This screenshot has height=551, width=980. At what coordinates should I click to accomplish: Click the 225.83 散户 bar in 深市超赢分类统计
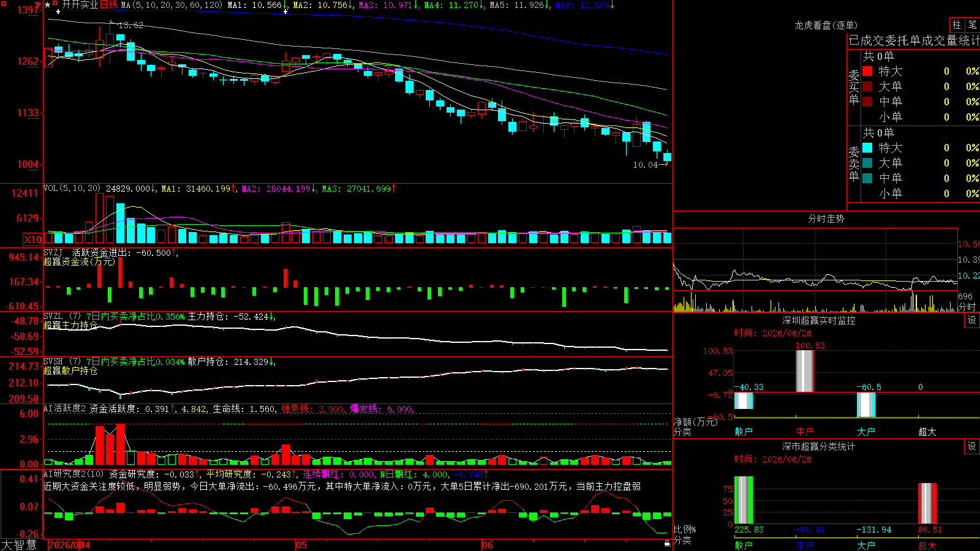(x=744, y=500)
